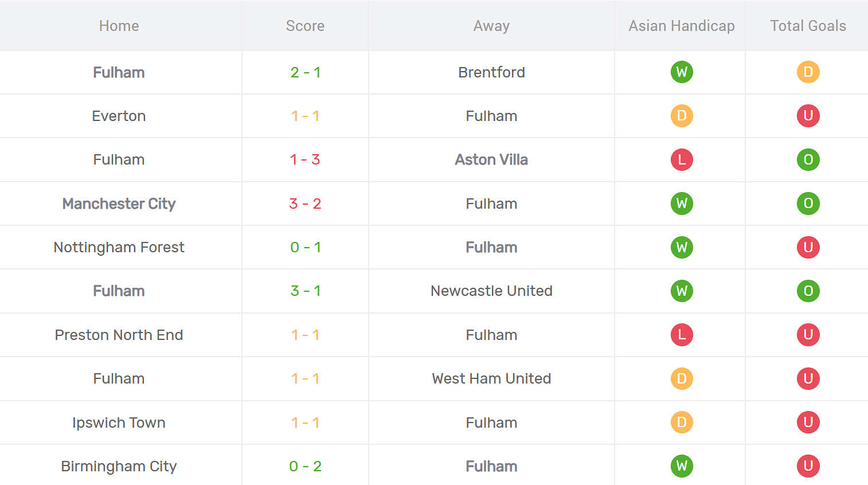
Task: Click the Asian Handicap column header
Action: pos(681,26)
